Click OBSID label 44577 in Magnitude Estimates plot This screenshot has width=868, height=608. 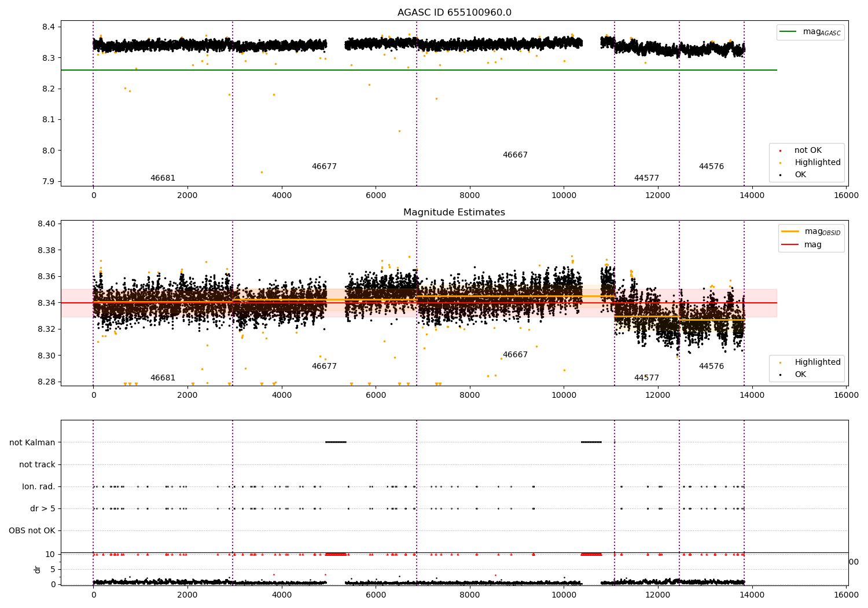[646, 378]
